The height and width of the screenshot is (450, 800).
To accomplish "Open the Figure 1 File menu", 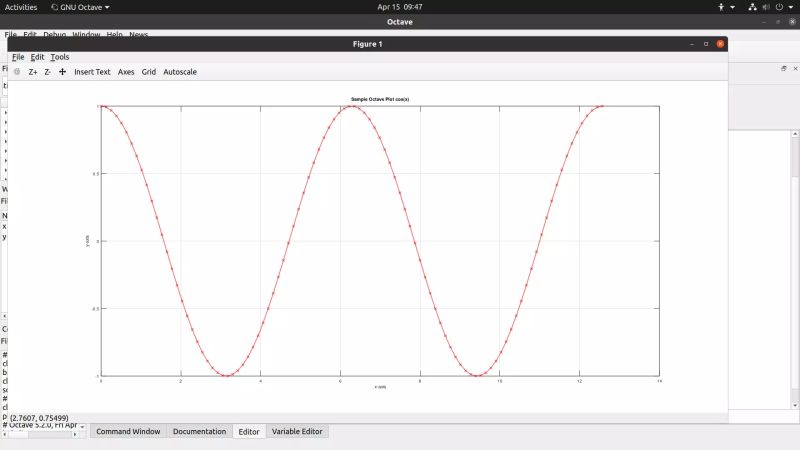I will 18,57.
